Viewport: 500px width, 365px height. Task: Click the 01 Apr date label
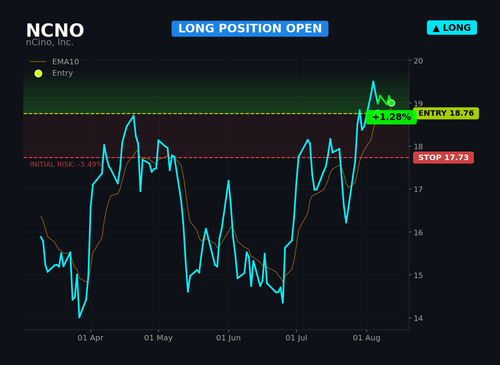tap(90, 338)
